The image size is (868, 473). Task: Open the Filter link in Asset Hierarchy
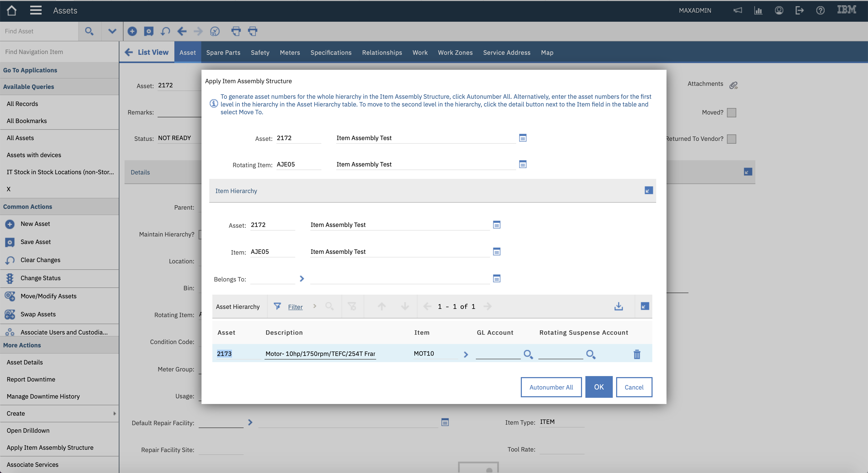click(x=295, y=307)
